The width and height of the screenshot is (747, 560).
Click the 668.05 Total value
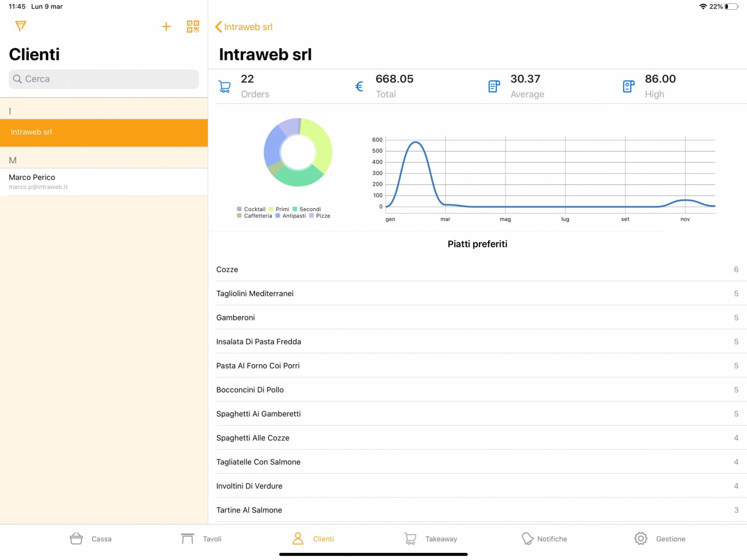click(x=394, y=79)
